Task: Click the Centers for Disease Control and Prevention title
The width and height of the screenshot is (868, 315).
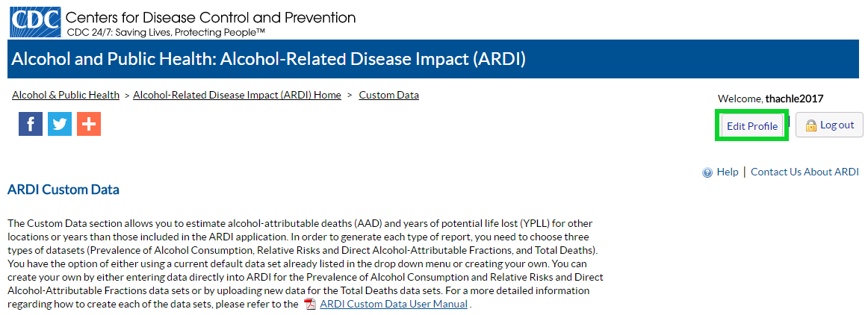Action: (211, 17)
